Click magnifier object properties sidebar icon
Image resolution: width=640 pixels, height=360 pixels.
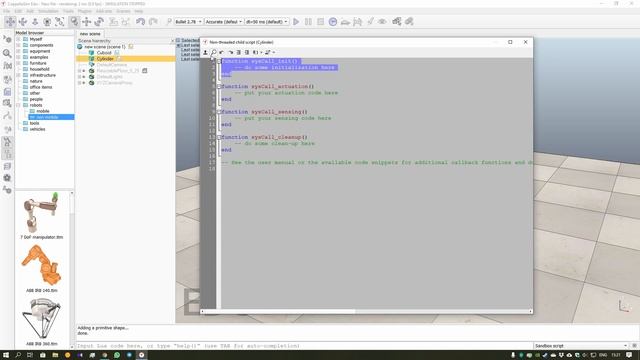click(7, 53)
